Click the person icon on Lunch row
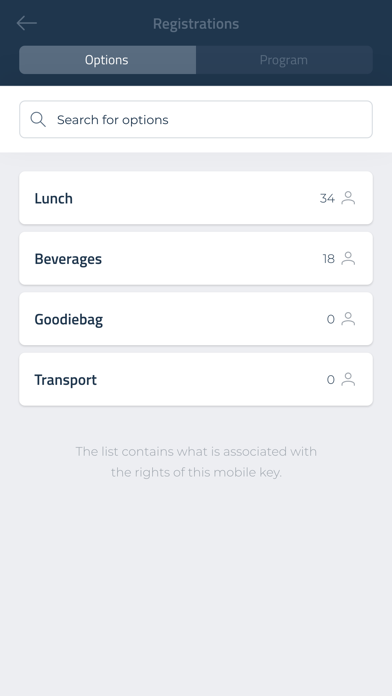Screen dimensions: 392x696 click(348, 198)
